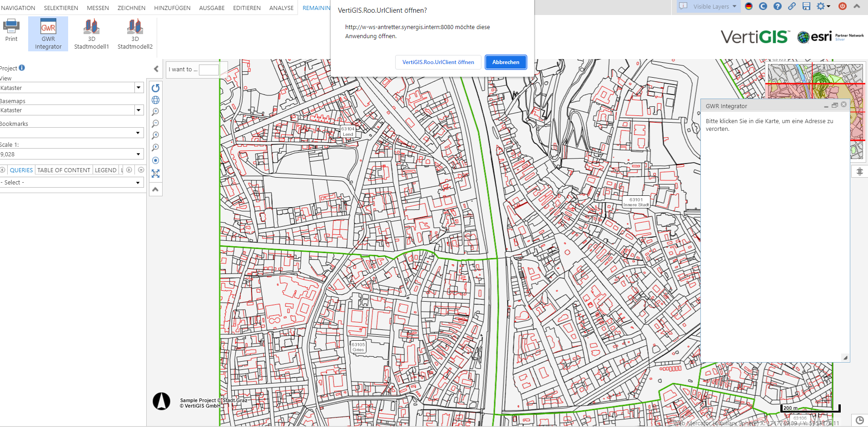Click VertiGIS.Roo.UrlClient öffnen button
Screen dimensions: 868x438
click(438, 62)
